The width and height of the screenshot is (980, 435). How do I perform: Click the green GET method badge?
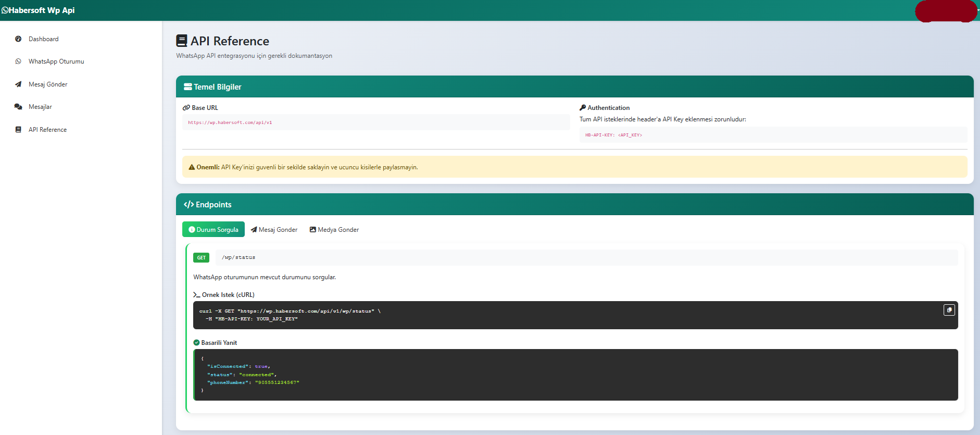[202, 258]
